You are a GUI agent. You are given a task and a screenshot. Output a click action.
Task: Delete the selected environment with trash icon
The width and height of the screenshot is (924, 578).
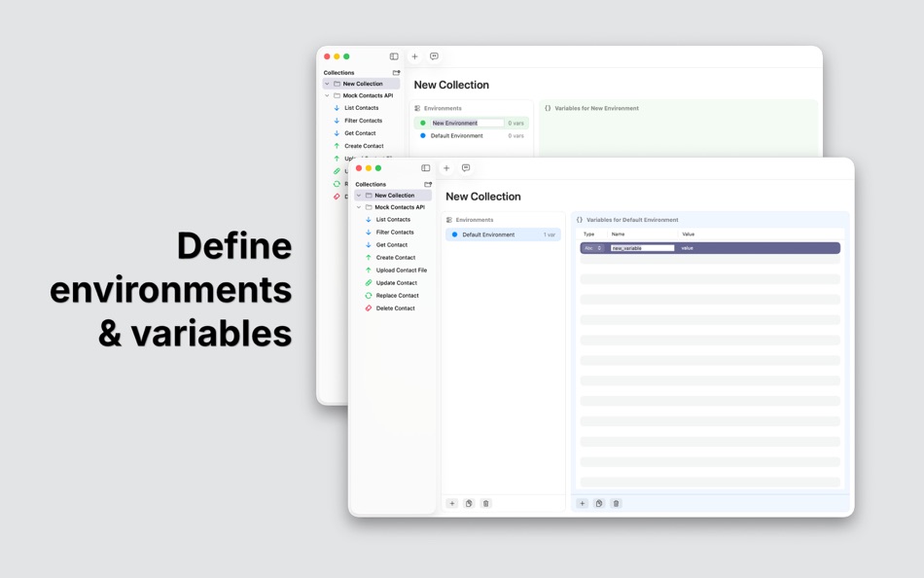pos(485,503)
